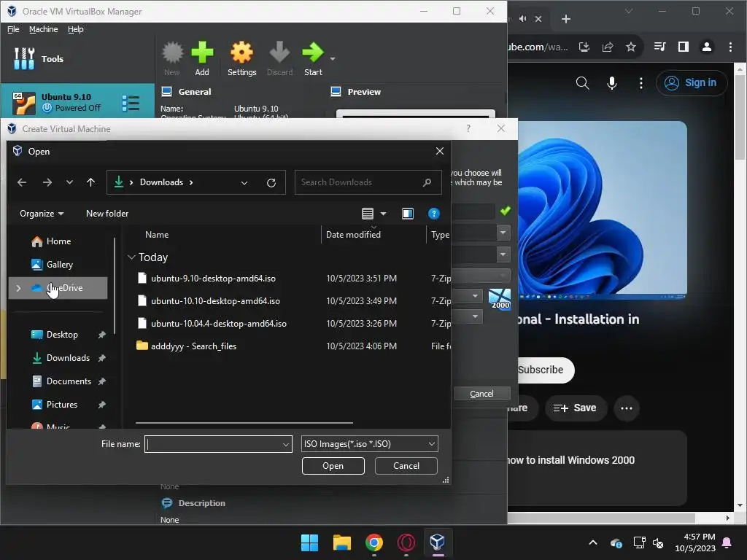The image size is (747, 560).
Task: Open the Help menu
Action: click(75, 29)
